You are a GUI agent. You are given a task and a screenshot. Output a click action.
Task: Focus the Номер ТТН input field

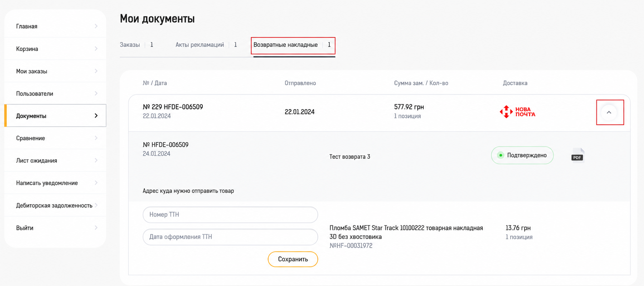[230, 214]
